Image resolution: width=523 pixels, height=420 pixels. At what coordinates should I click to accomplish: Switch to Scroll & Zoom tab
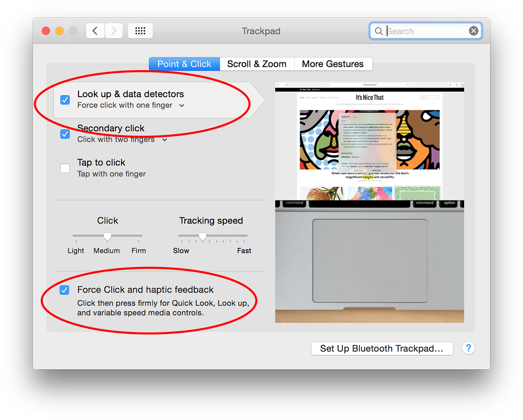click(257, 64)
